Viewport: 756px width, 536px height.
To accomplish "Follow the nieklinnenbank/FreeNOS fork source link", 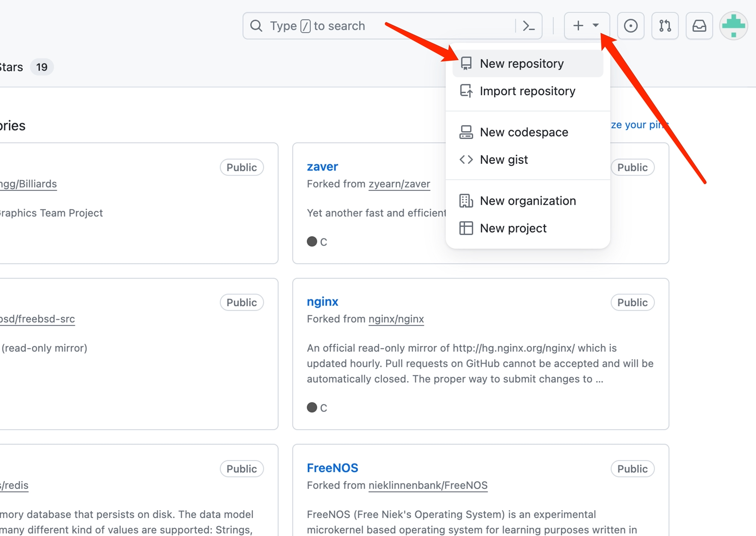I will pyautogui.click(x=428, y=485).
